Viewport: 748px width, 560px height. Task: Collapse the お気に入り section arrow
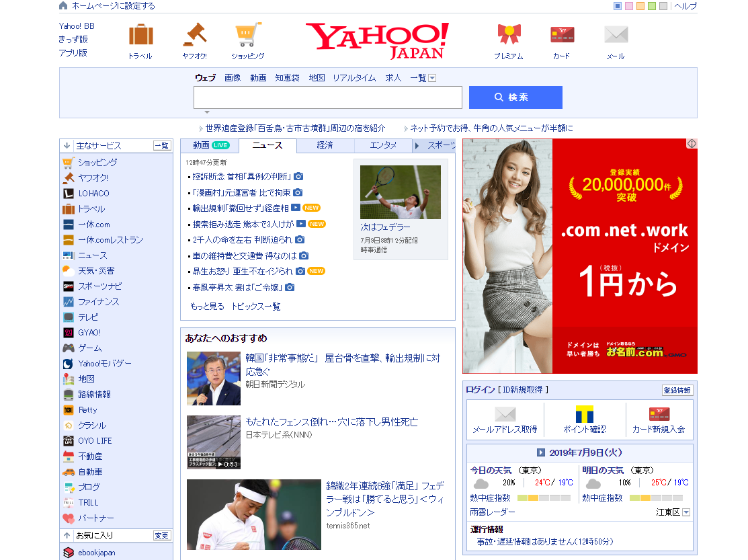[67, 535]
